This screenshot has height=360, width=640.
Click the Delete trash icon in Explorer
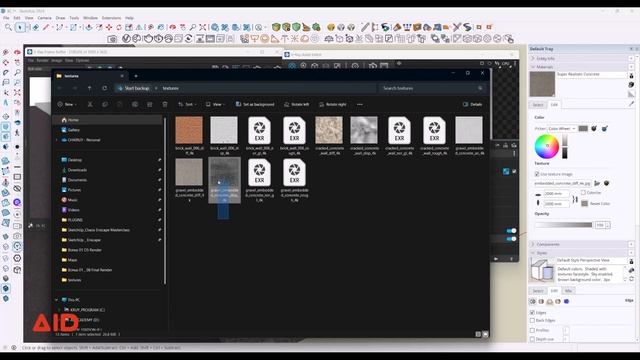point(165,104)
